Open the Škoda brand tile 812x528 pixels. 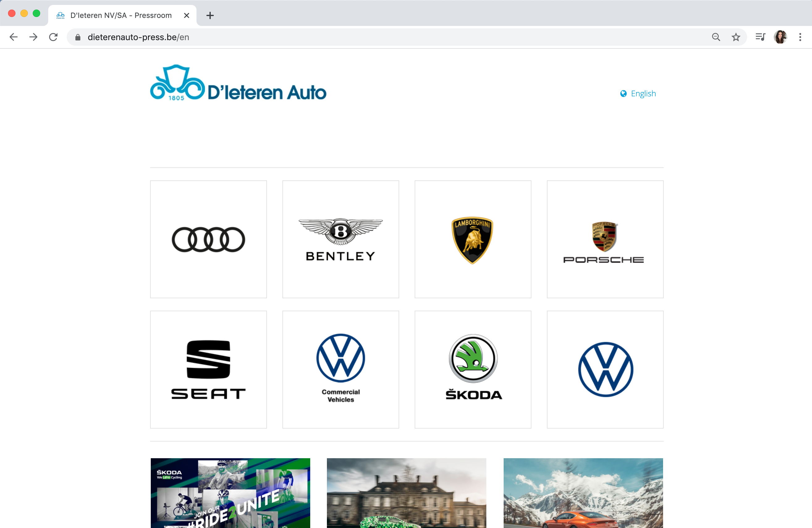click(473, 370)
